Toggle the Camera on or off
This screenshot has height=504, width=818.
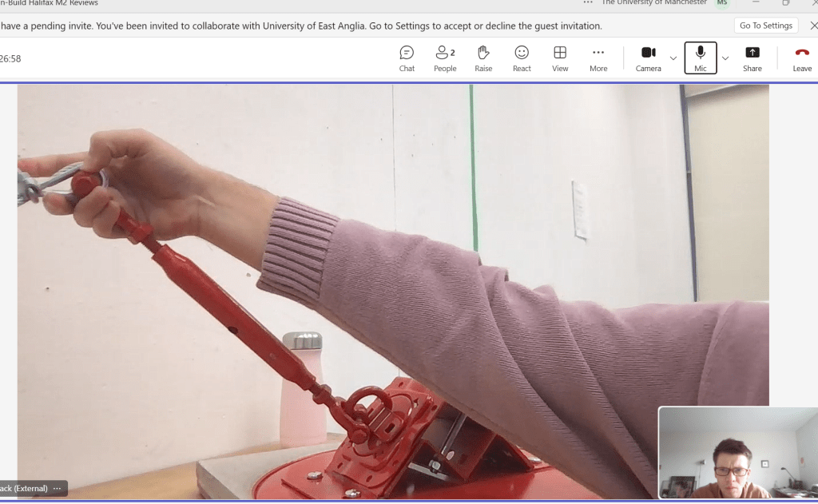pos(648,58)
